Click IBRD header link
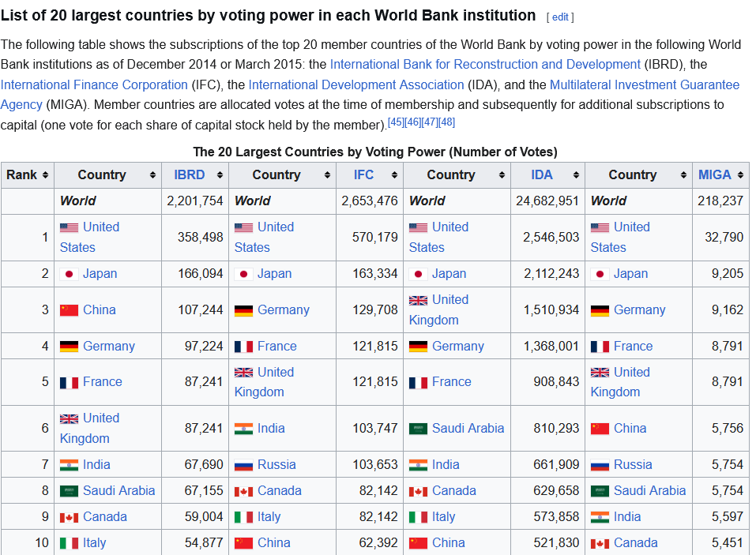 [x=190, y=175]
